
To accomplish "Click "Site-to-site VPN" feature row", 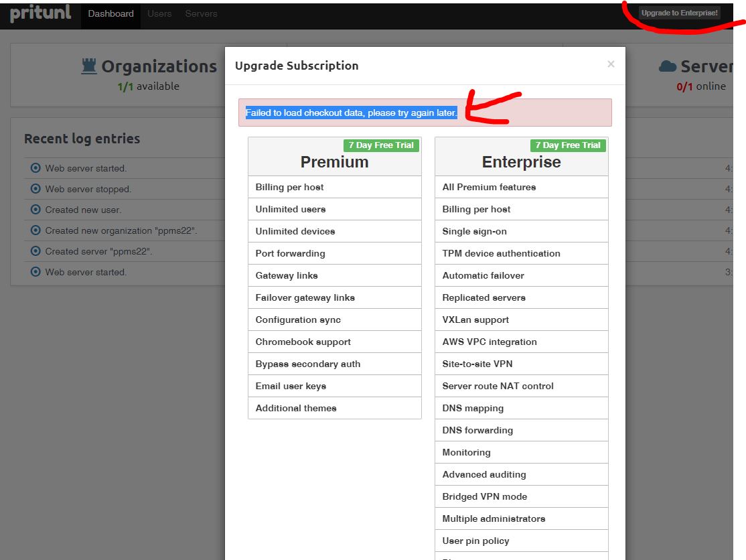I will (x=522, y=364).
